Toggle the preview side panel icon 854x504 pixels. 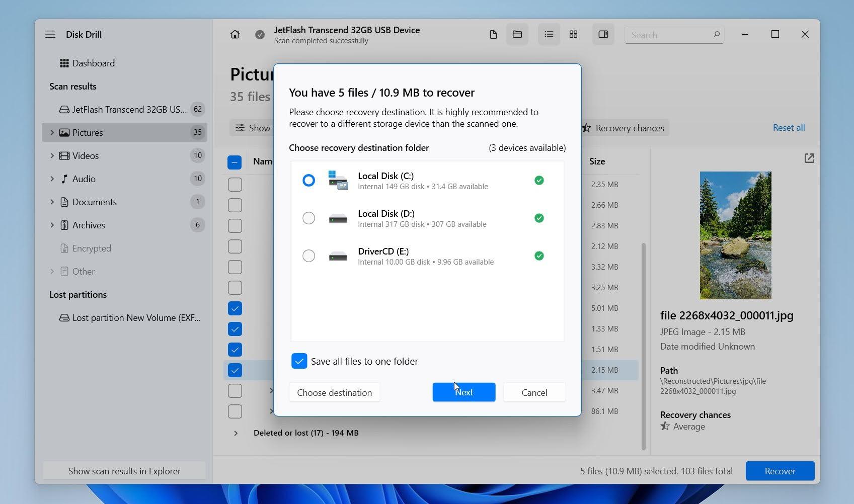click(603, 34)
